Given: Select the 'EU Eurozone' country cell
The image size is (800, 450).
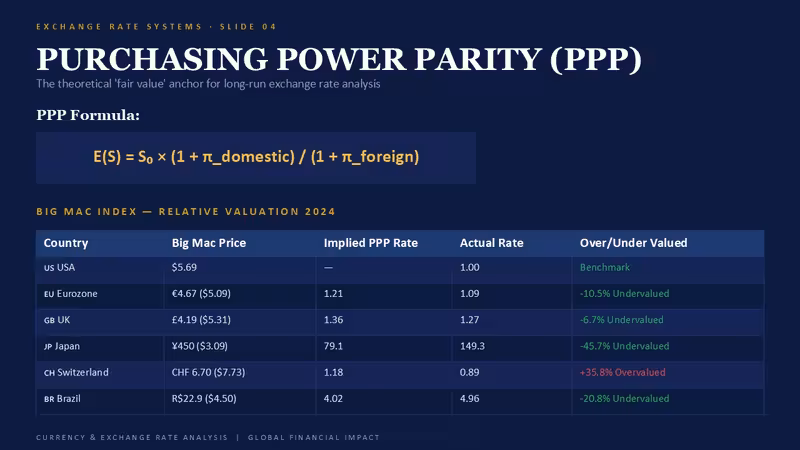Looking at the screenshot, I should coord(70,293).
